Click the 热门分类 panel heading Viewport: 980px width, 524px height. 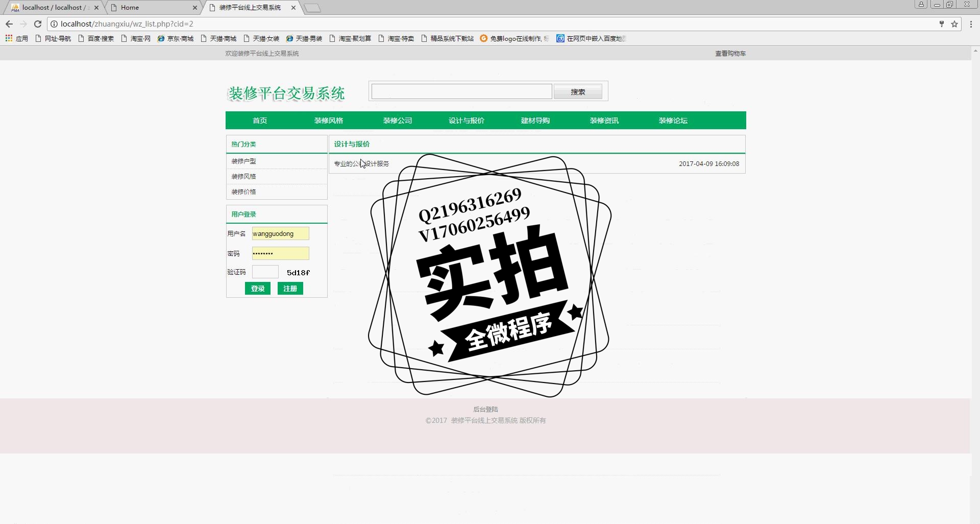243,144
